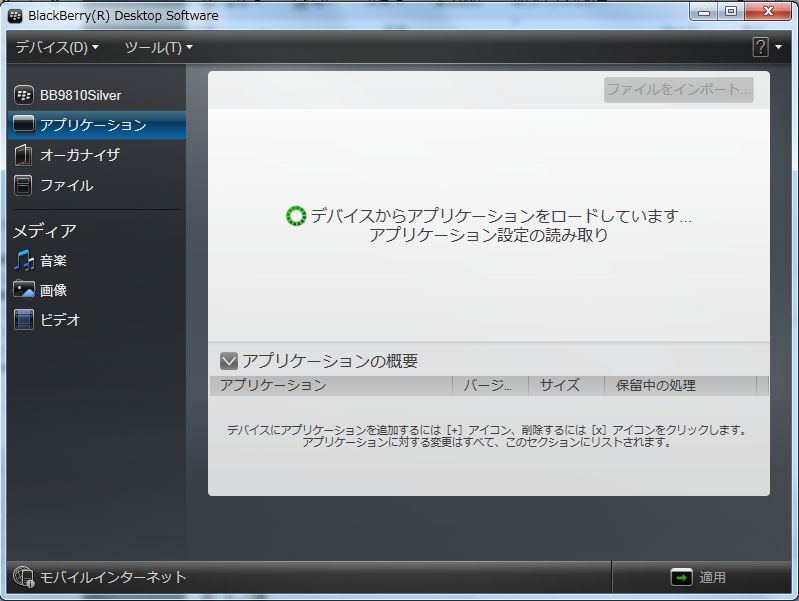
Task: Open 音楽 media section
Action: (97, 260)
